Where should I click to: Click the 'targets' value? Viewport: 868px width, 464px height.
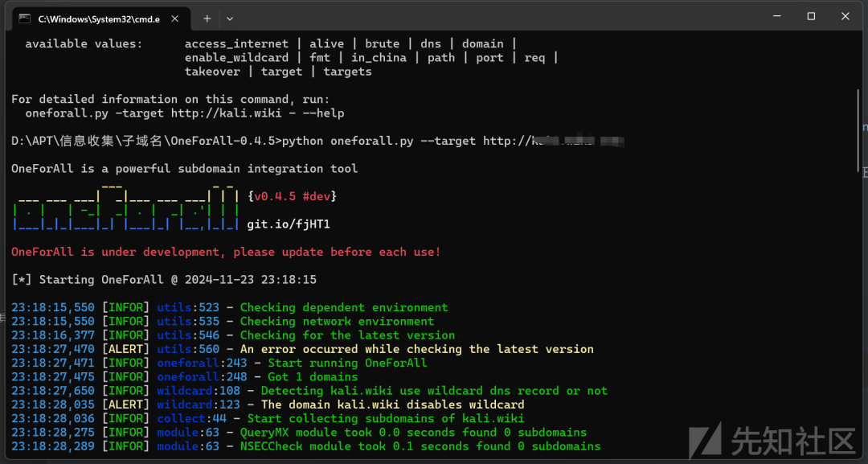[348, 72]
